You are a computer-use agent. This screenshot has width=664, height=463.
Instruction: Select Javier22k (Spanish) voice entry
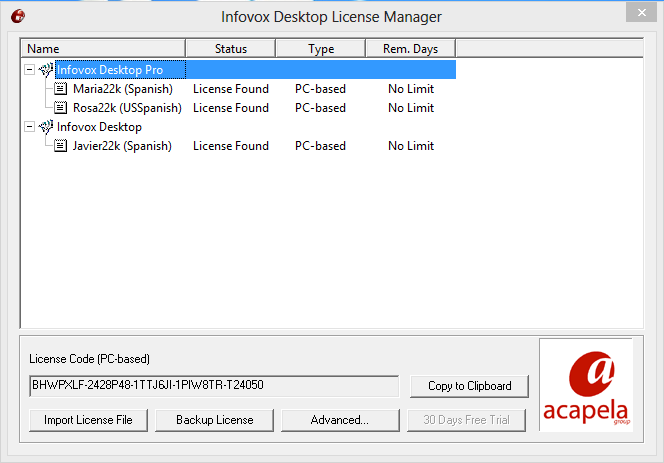click(x=122, y=146)
